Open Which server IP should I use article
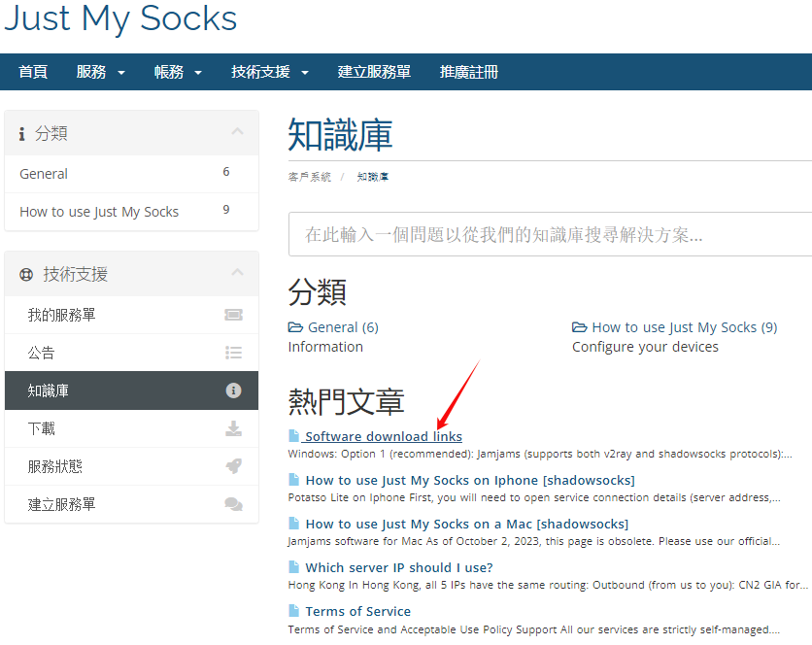Screen dimensions: 812x645 point(398,567)
